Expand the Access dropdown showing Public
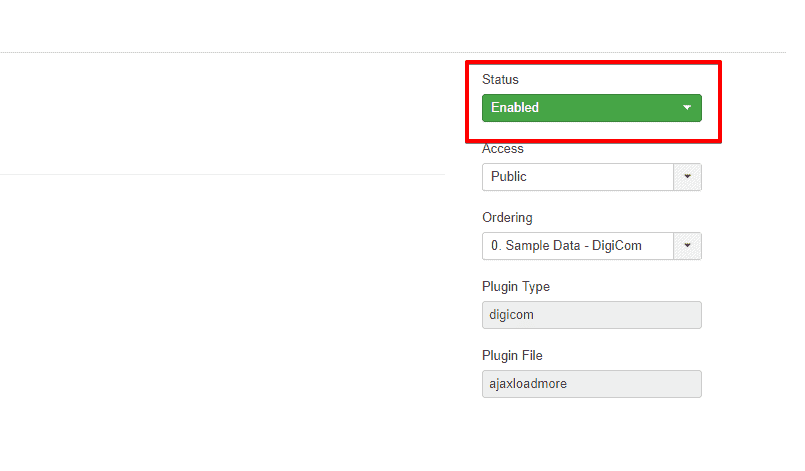 (x=579, y=177)
